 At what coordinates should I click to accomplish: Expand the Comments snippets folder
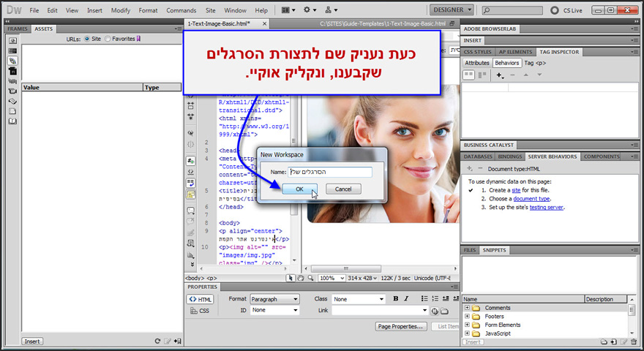(467, 307)
